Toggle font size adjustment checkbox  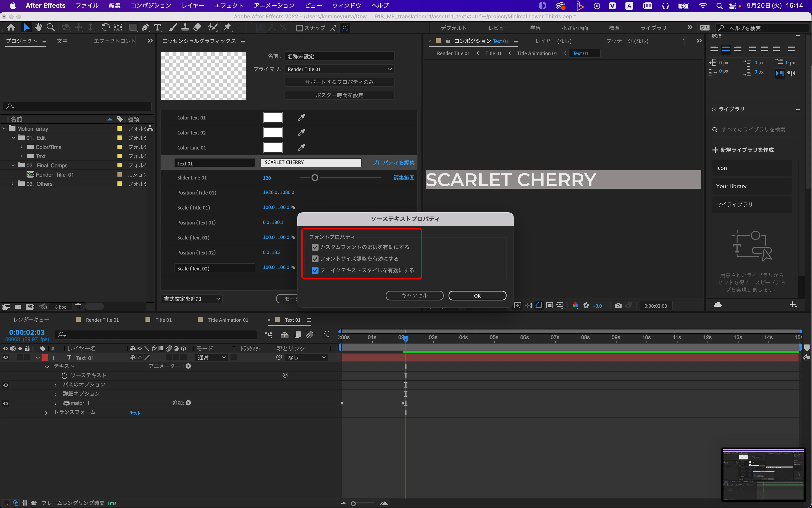[x=315, y=259]
